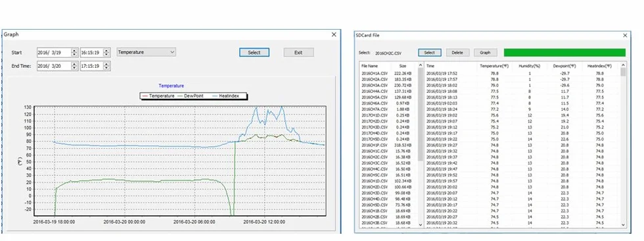Screen dimensions: 644x241
Task: Close the SDCard File window
Action: tap(626, 36)
